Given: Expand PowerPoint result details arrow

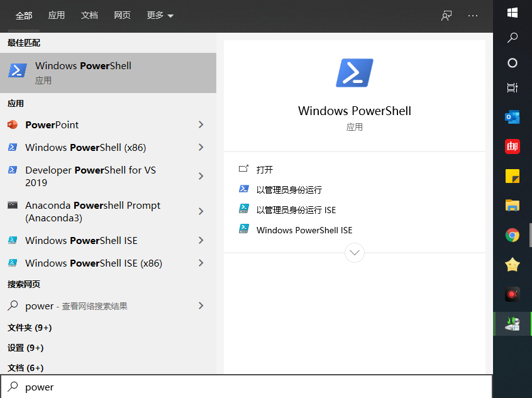Looking at the screenshot, I should pos(201,125).
